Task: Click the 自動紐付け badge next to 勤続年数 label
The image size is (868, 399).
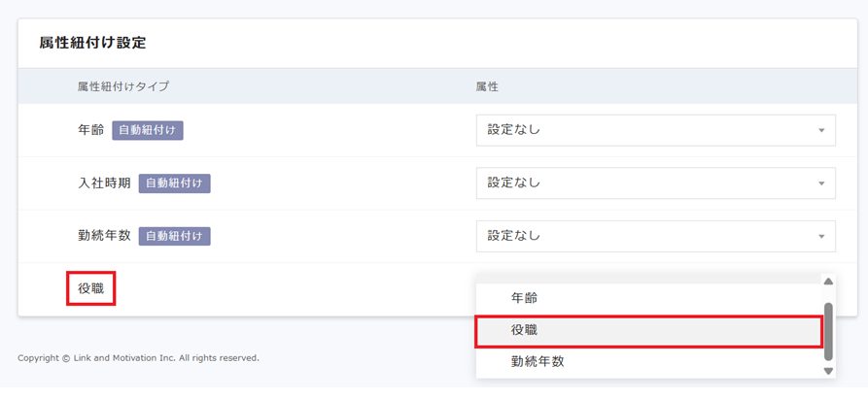Action: [174, 235]
